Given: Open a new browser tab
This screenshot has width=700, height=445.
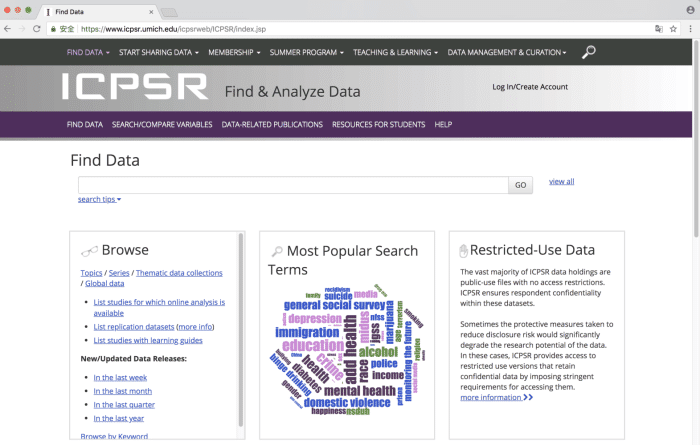Looking at the screenshot, I should (169, 12).
